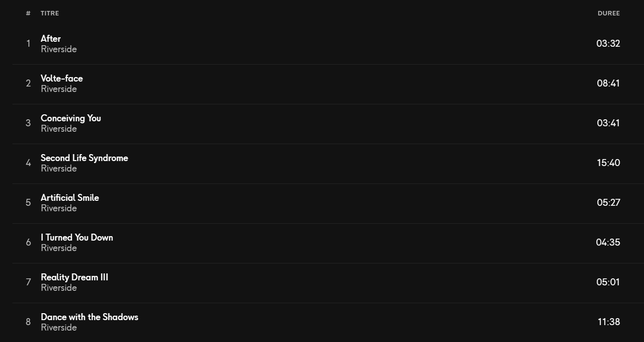Play the track After
The width and height of the screenshot is (644, 342).
(x=51, y=38)
